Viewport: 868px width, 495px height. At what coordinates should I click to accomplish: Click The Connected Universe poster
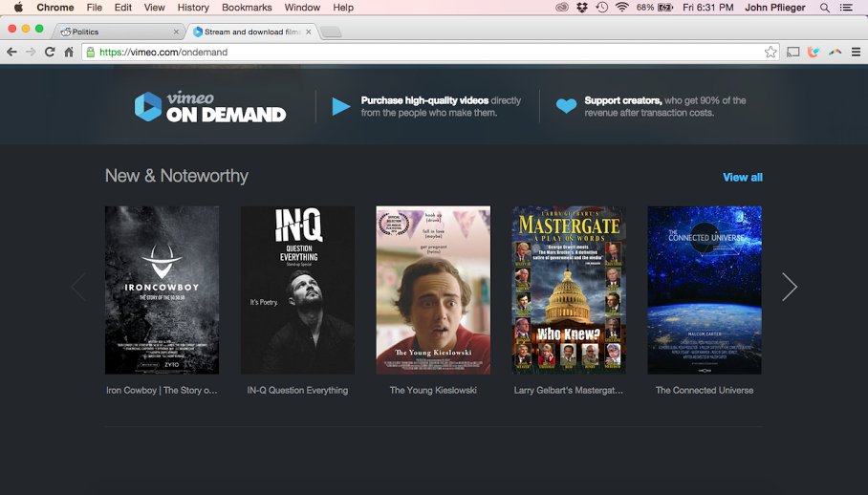click(705, 290)
